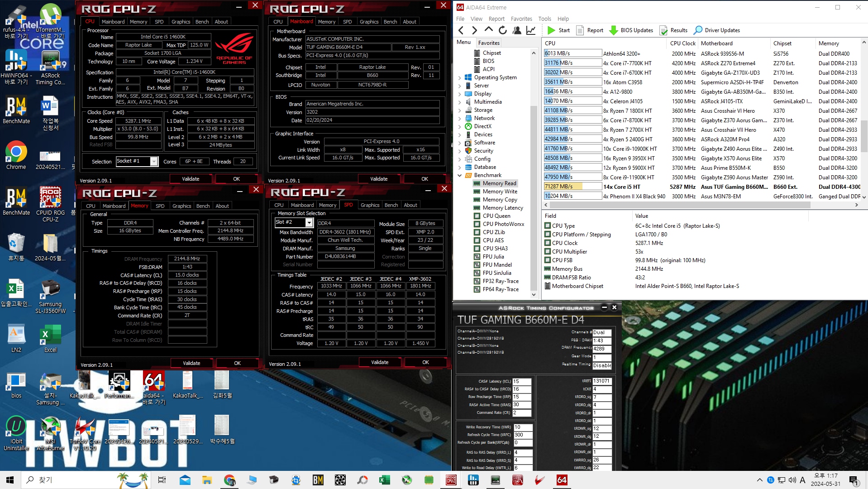Minimize the ASRock Timing Configurator window
The width and height of the screenshot is (868, 489).
pyautogui.click(x=604, y=307)
